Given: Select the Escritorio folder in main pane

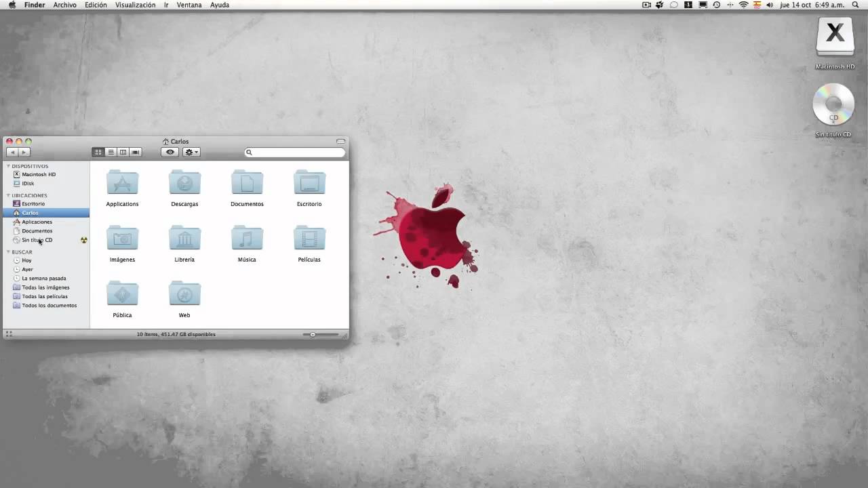Looking at the screenshot, I should 309,182.
